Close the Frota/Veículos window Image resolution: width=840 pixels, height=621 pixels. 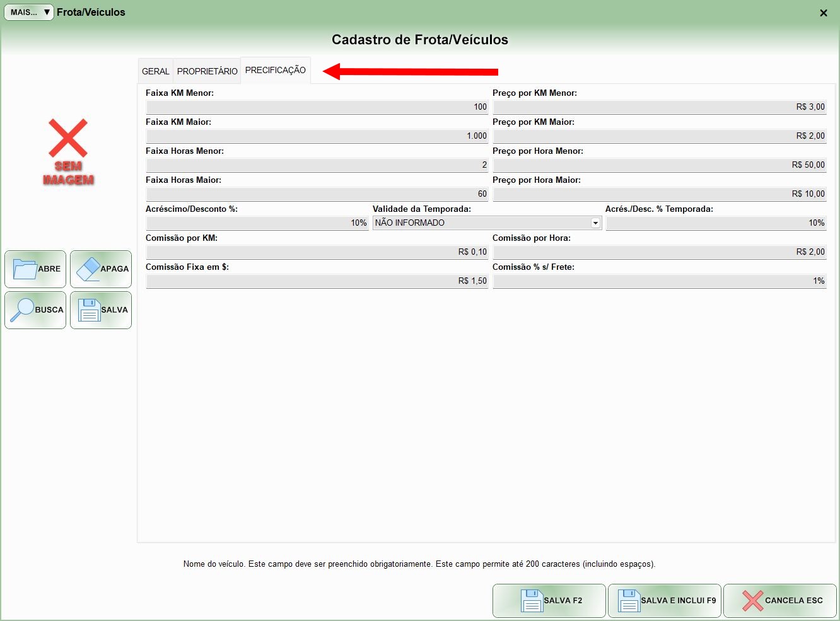pyautogui.click(x=823, y=13)
